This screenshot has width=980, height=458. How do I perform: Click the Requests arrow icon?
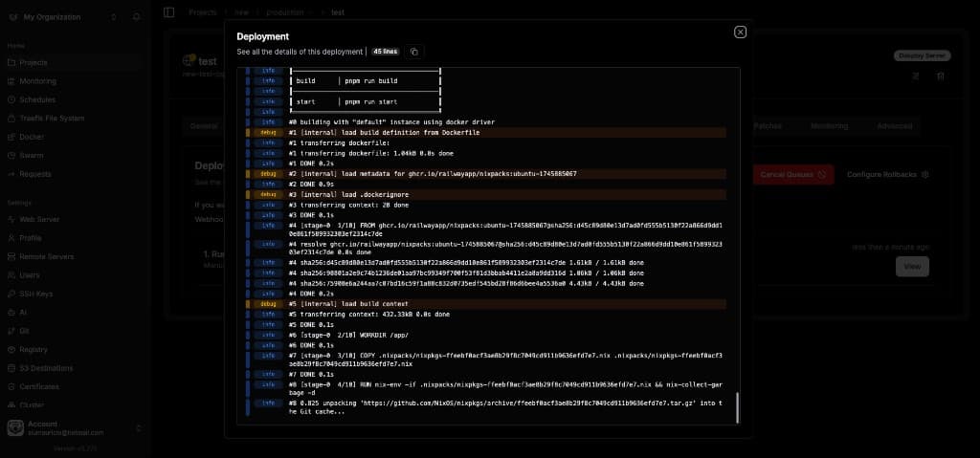[11, 174]
